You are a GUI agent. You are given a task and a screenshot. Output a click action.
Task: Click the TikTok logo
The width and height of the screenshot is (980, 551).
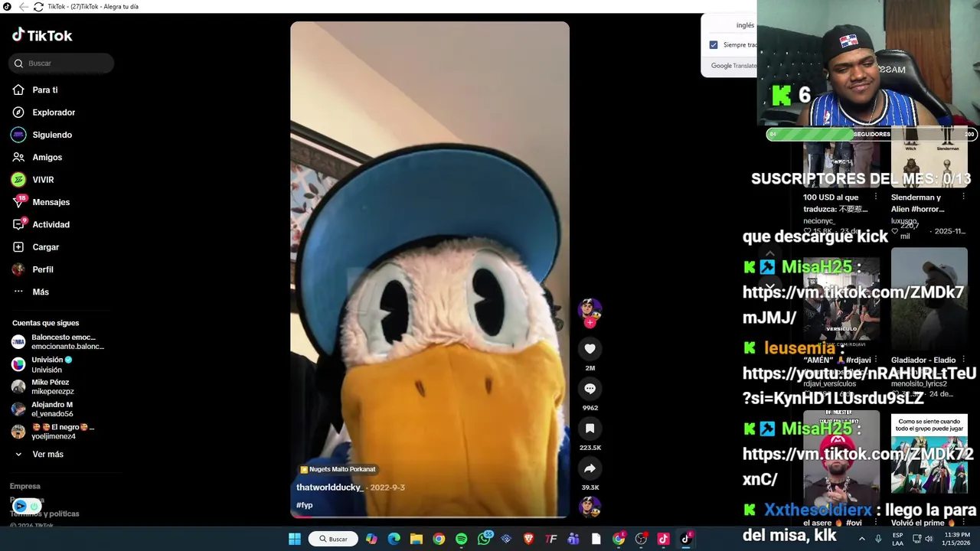point(42,35)
